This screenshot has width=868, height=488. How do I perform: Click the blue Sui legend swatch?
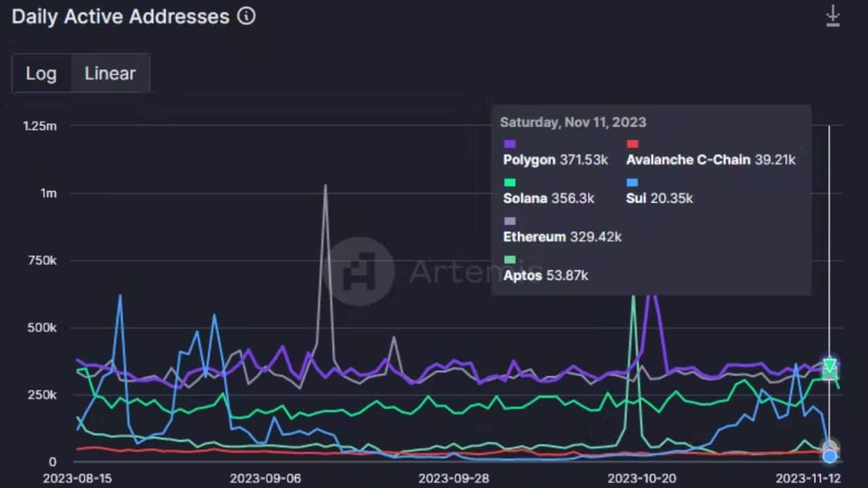[632, 182]
